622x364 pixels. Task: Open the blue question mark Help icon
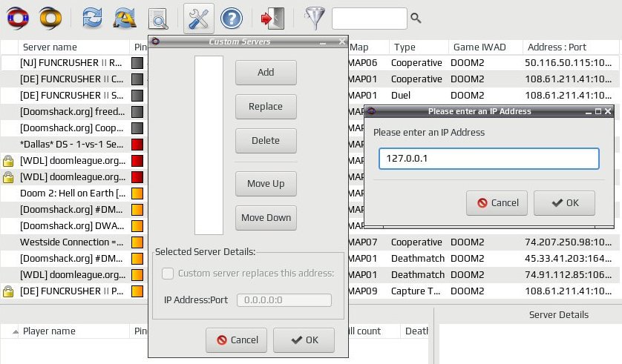(232, 19)
